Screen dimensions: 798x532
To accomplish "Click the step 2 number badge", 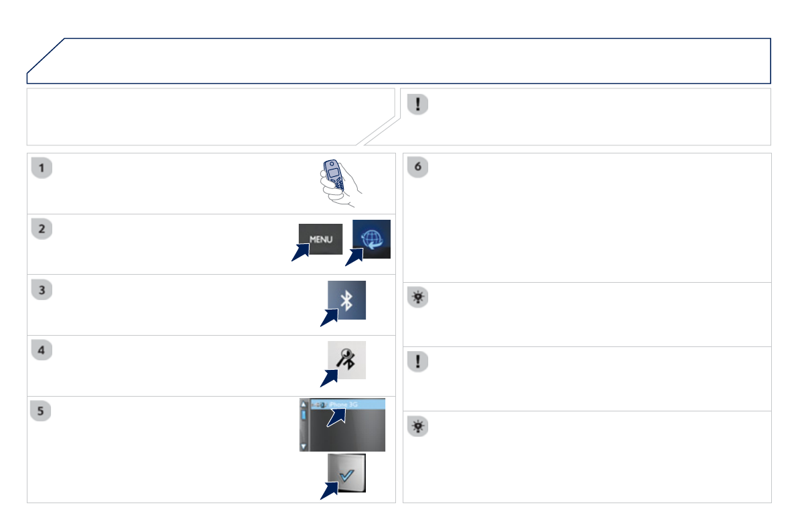I will (x=42, y=228).
